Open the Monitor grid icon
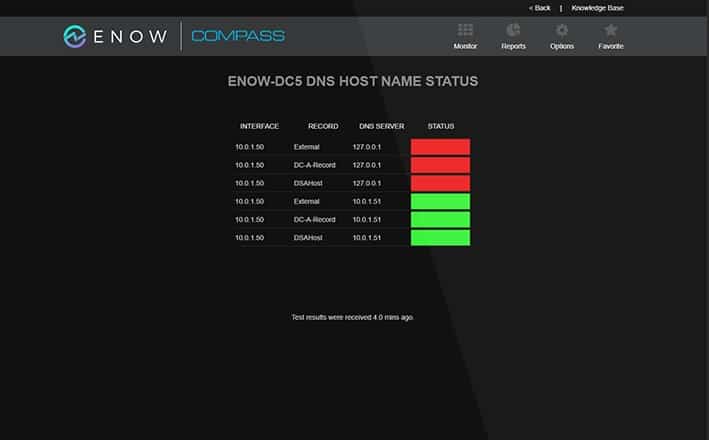The height and width of the screenshot is (440, 709). (x=465, y=31)
